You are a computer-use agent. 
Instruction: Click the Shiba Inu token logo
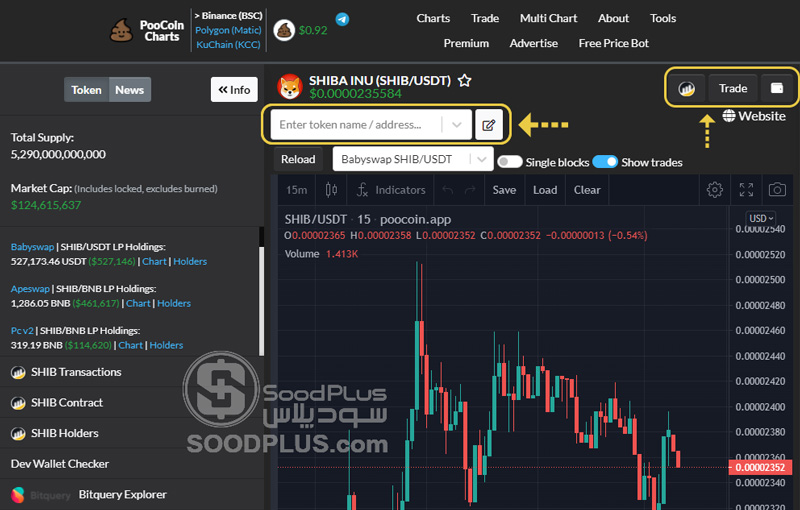point(290,87)
